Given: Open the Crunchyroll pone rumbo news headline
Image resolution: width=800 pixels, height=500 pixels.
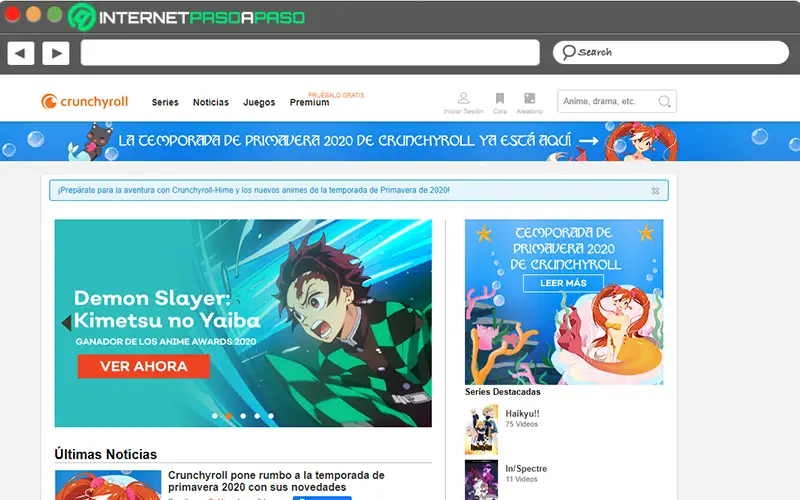Looking at the screenshot, I should pyautogui.click(x=276, y=481).
